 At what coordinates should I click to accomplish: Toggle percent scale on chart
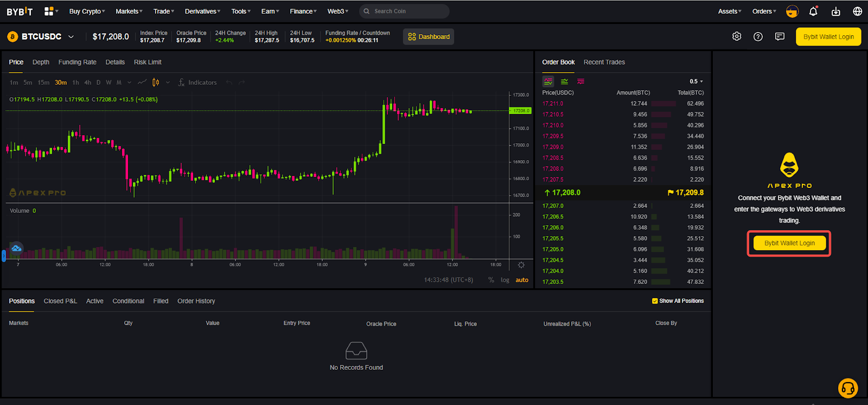pos(491,280)
